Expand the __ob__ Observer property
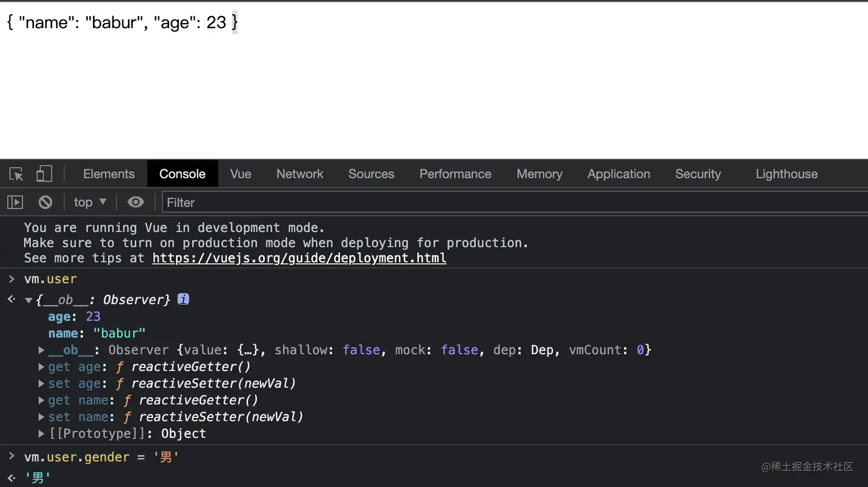Image resolution: width=868 pixels, height=487 pixels. tap(41, 350)
